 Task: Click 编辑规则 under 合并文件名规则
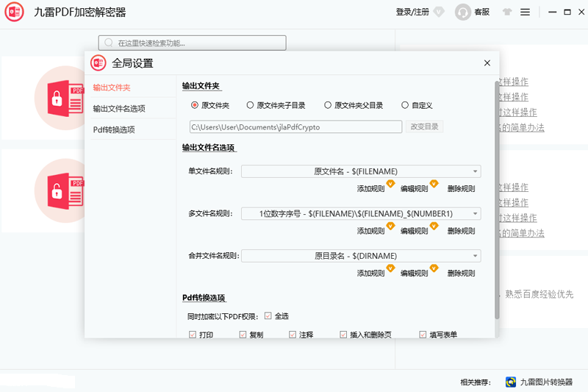coord(415,274)
